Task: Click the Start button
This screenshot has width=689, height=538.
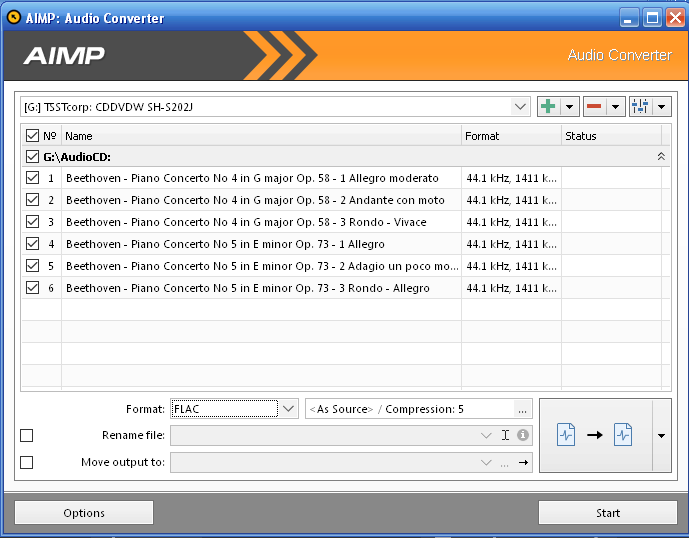Action: (x=608, y=513)
